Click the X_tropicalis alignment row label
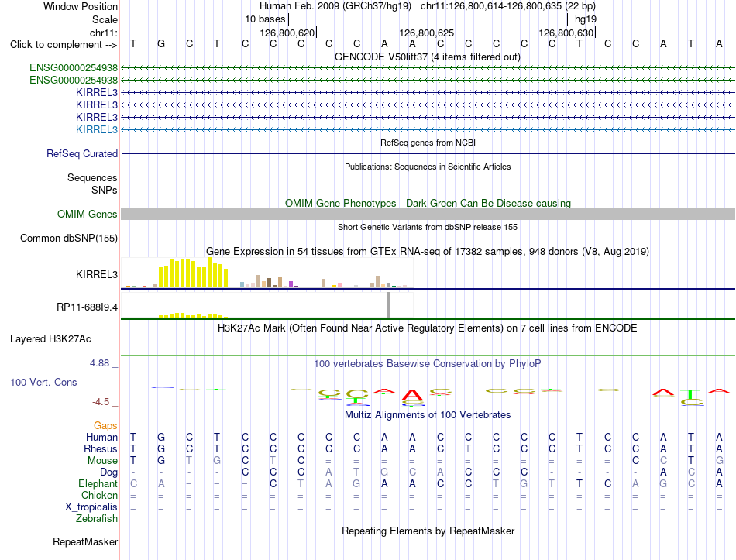 [x=91, y=507]
